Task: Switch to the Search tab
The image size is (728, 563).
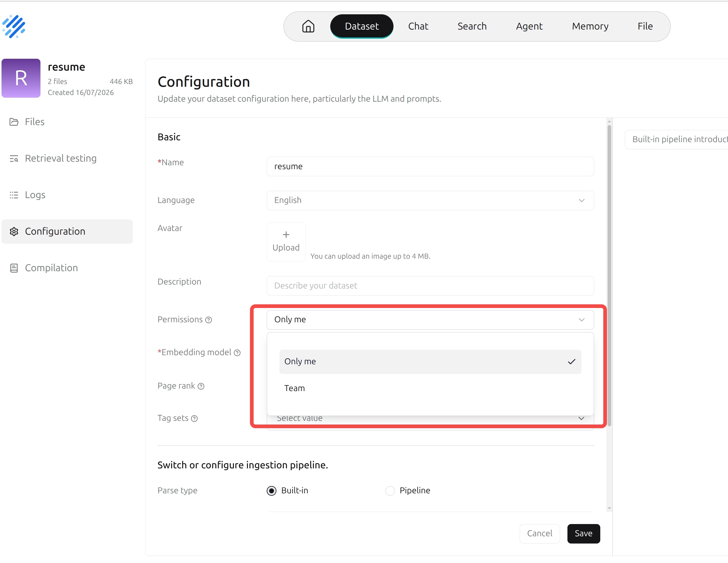Action: (x=472, y=26)
